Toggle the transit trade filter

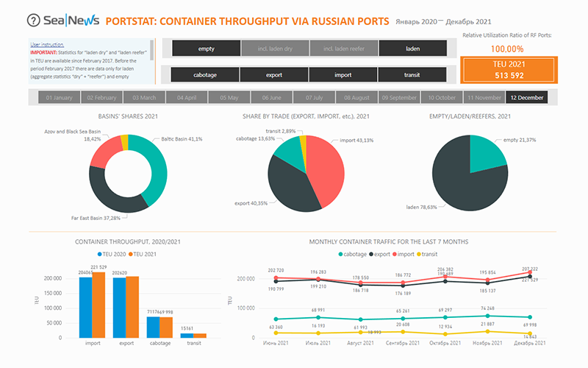point(412,75)
